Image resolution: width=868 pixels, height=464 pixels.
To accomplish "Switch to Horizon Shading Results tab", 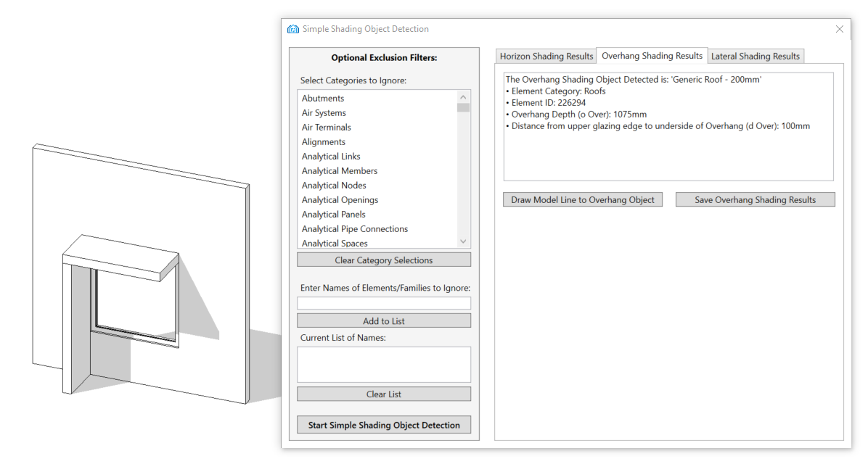I will coord(546,57).
